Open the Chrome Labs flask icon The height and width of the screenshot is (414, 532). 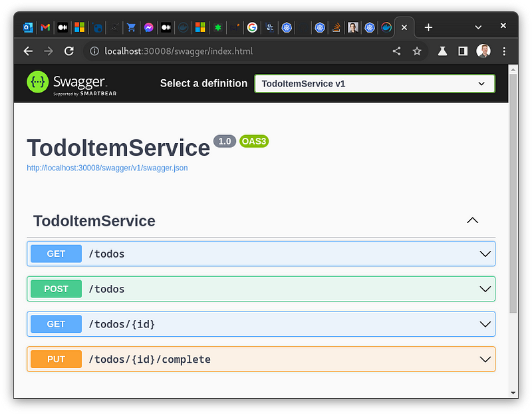tap(442, 51)
